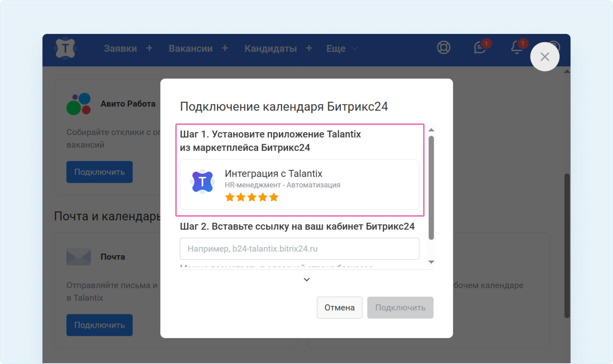Click the page scrollbar thumb on the right
Screen dimensions: 613x364
[567, 246]
